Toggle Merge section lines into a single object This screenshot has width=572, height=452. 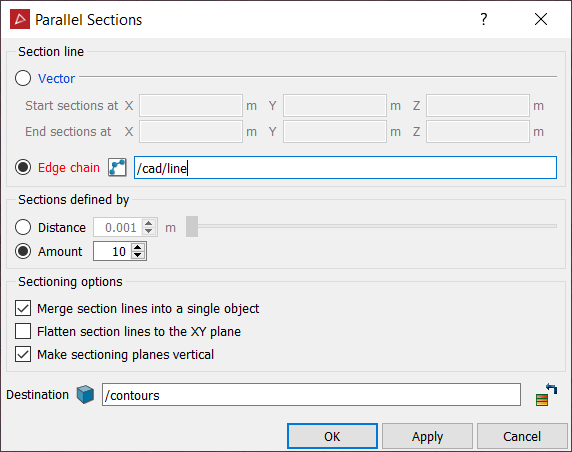[23, 308]
